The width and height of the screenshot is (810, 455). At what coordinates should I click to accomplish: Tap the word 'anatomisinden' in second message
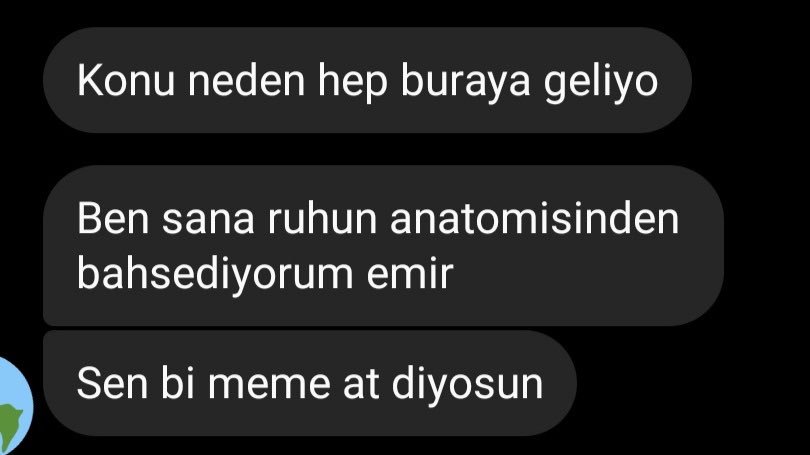pyautogui.click(x=534, y=218)
